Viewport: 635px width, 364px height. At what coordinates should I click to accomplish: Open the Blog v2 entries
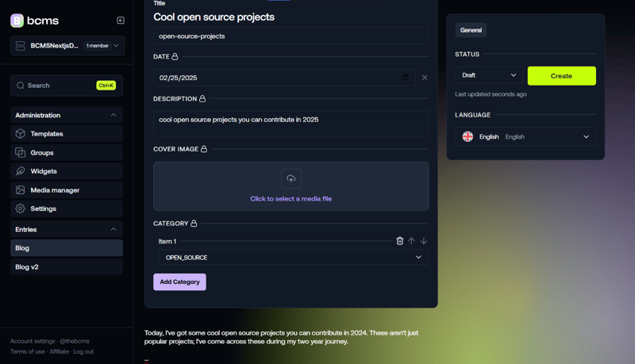[x=27, y=267]
